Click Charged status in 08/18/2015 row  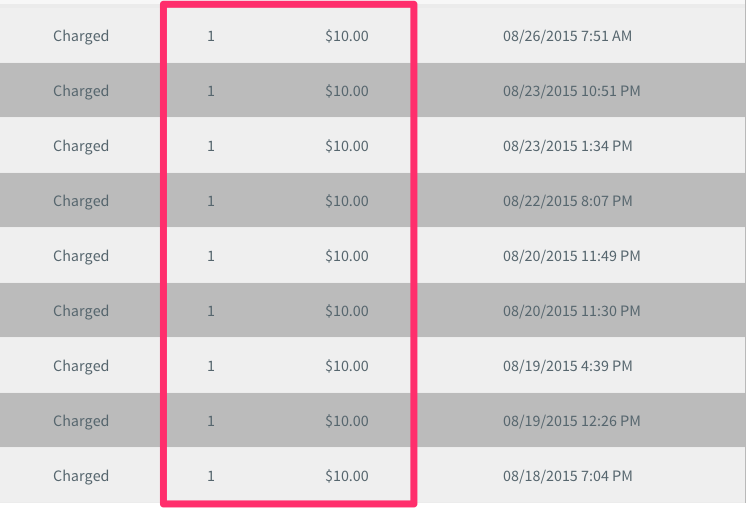(81, 476)
